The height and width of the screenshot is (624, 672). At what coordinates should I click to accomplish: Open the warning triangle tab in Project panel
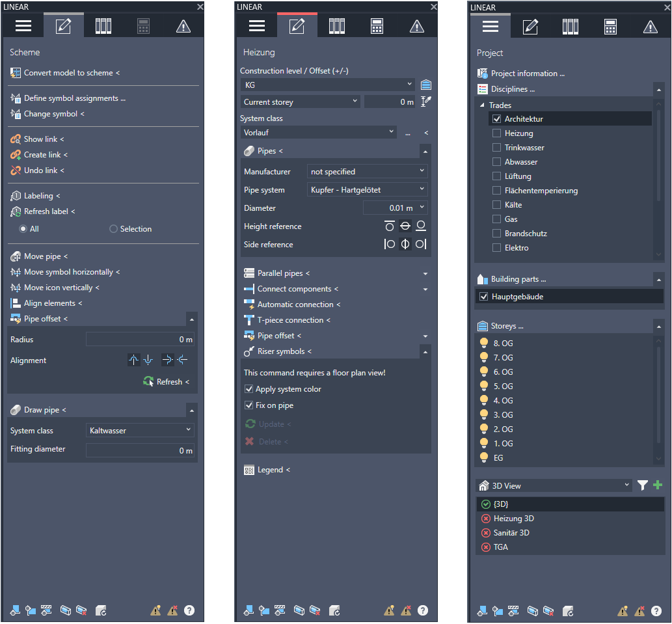[650, 27]
